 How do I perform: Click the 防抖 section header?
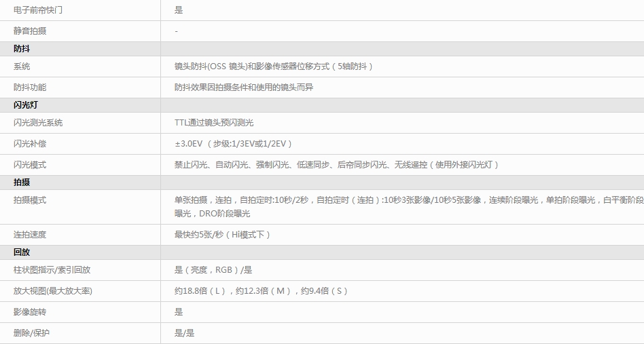point(22,49)
